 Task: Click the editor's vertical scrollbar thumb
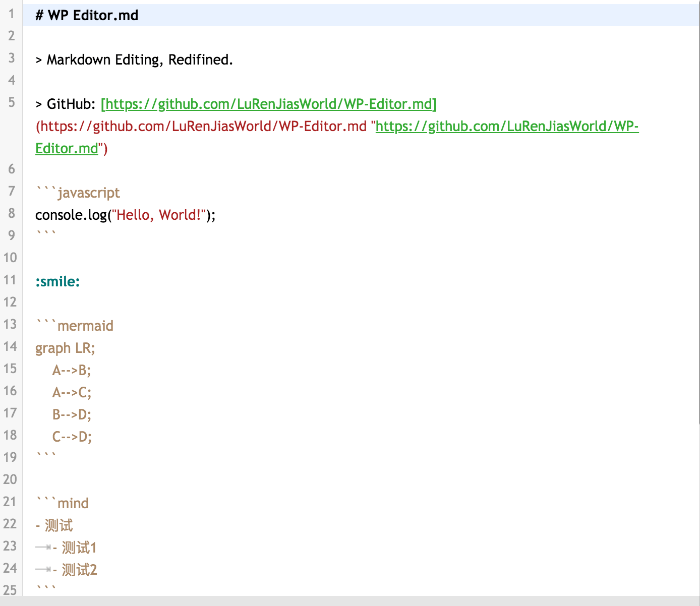pyautogui.click(x=698, y=212)
